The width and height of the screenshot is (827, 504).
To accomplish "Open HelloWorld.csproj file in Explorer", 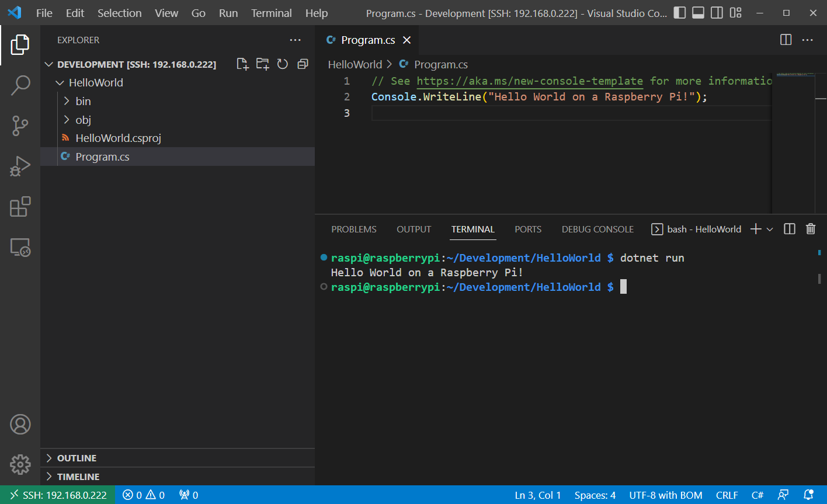I will (118, 138).
